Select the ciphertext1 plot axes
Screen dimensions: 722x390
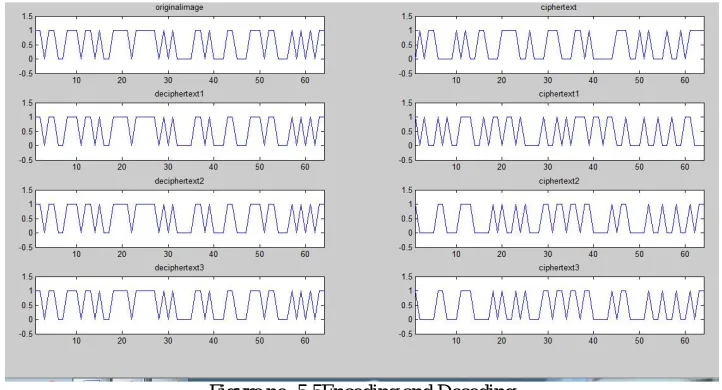coord(559,131)
